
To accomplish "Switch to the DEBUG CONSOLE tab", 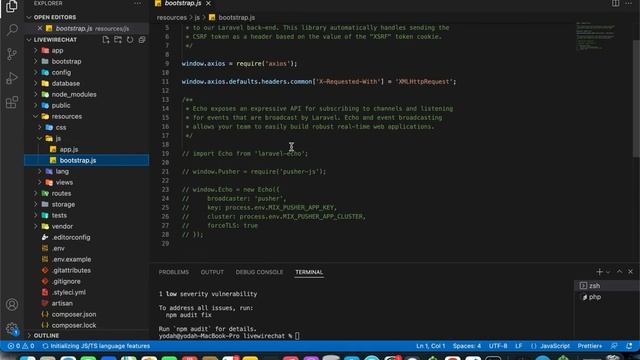I will [x=259, y=272].
